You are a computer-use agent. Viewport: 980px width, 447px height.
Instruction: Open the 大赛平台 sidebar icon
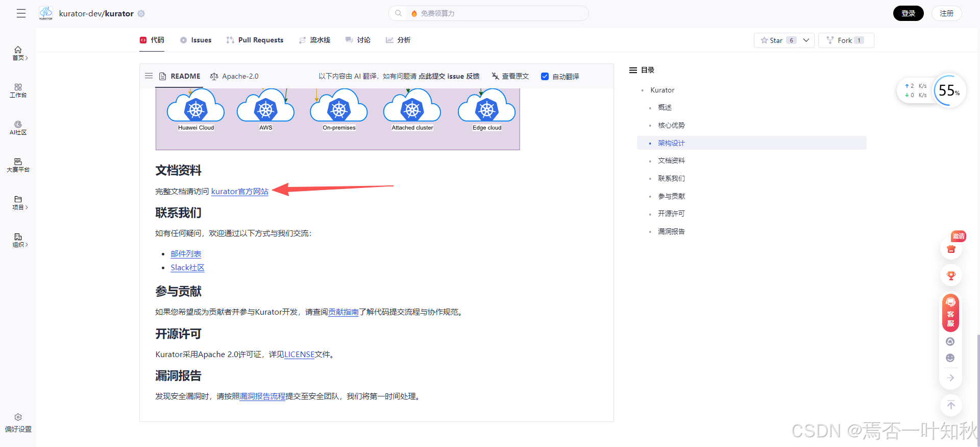pos(18,161)
